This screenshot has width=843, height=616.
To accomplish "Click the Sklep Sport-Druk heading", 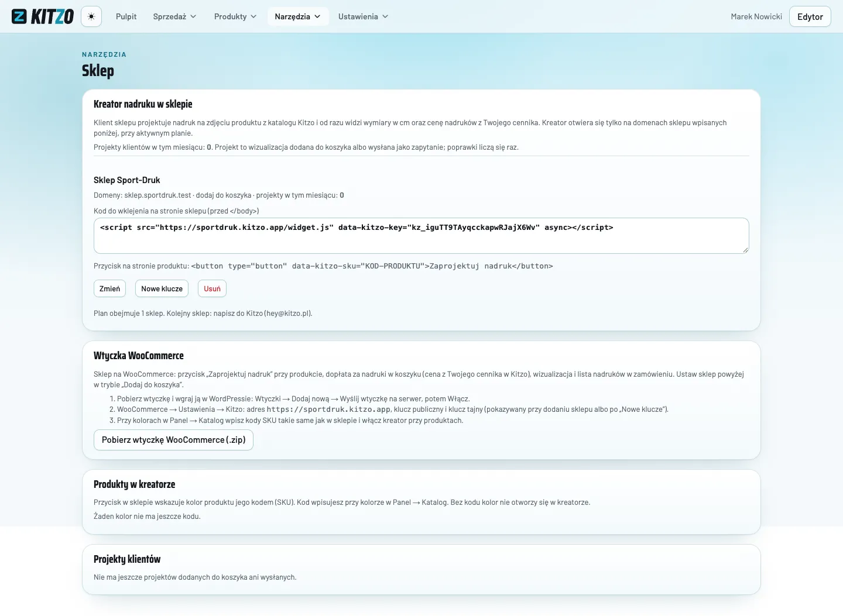I will coord(127,180).
